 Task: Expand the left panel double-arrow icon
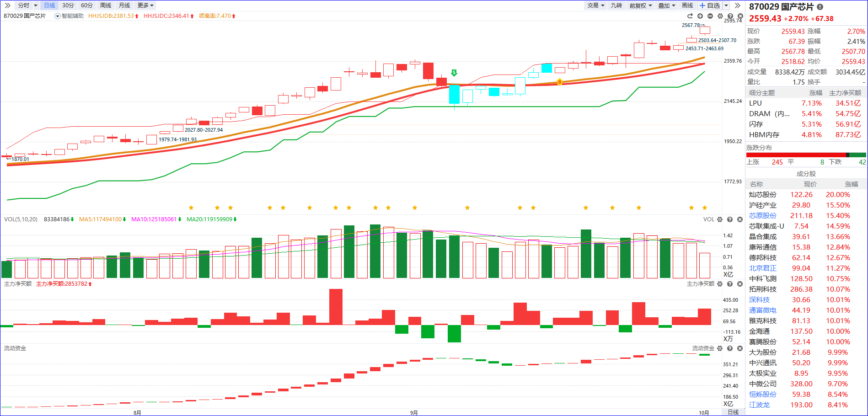[7, 5]
